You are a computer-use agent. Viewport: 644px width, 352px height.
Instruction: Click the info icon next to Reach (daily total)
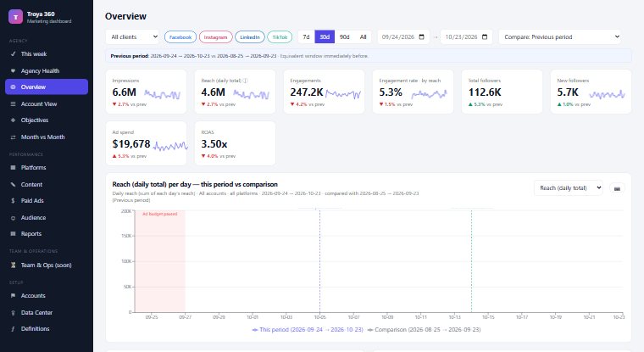[245, 81]
